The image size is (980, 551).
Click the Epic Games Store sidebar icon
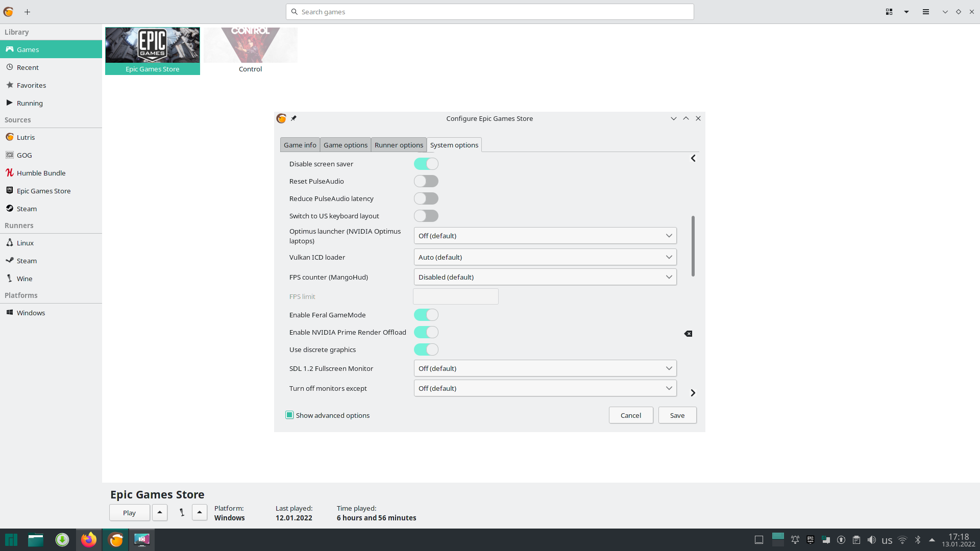click(x=9, y=190)
